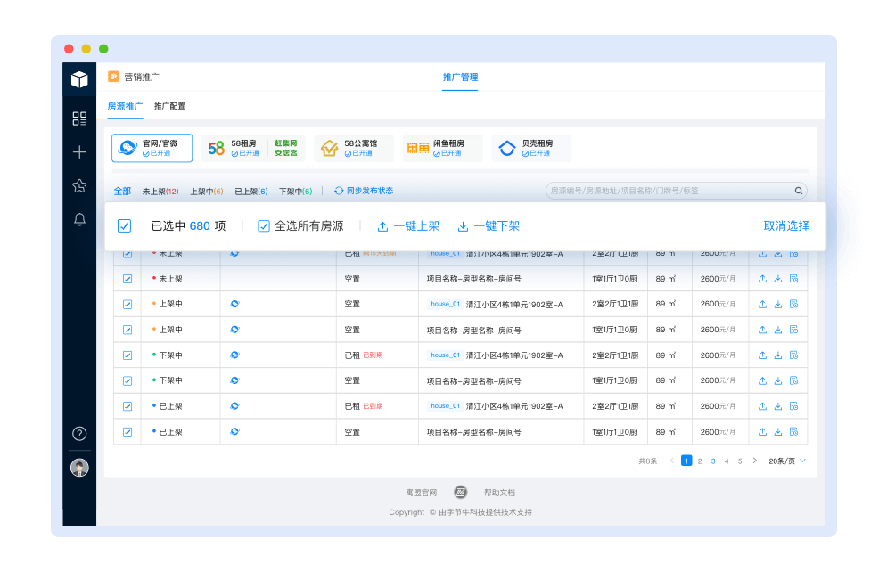Toggle the 已选中 680 项 master checkbox
887x588 pixels.
(125, 226)
